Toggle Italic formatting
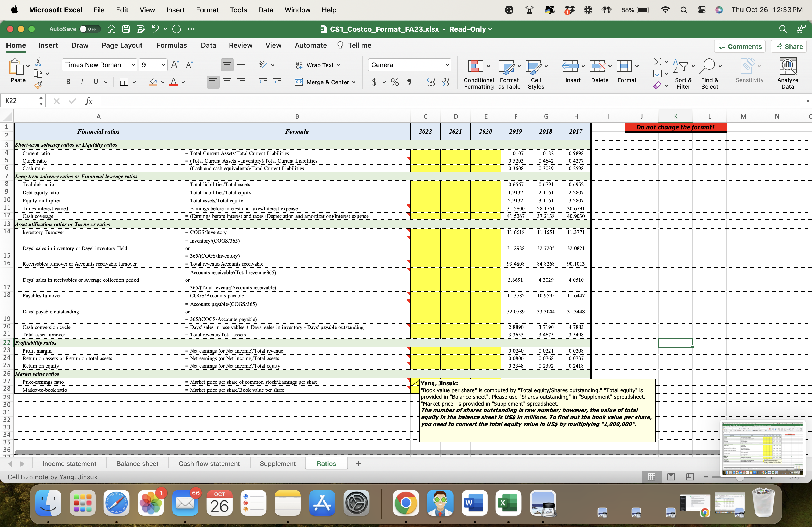 pos(82,82)
